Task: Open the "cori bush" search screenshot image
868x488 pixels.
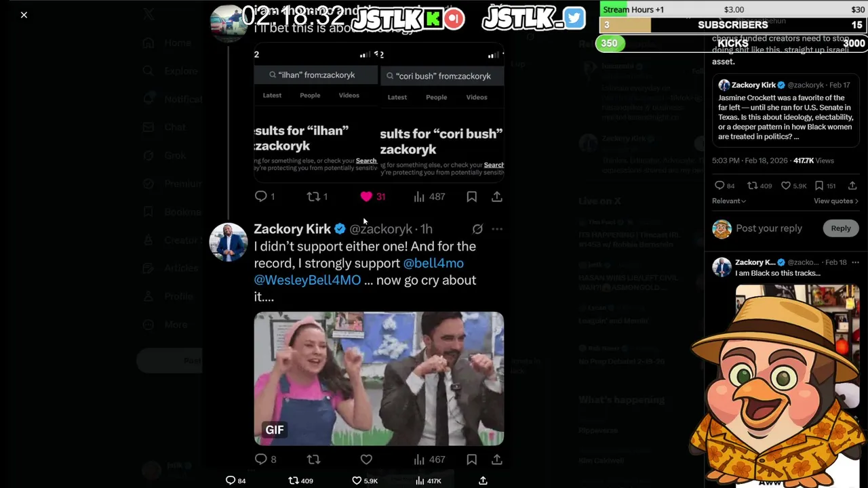Action: 442,112
